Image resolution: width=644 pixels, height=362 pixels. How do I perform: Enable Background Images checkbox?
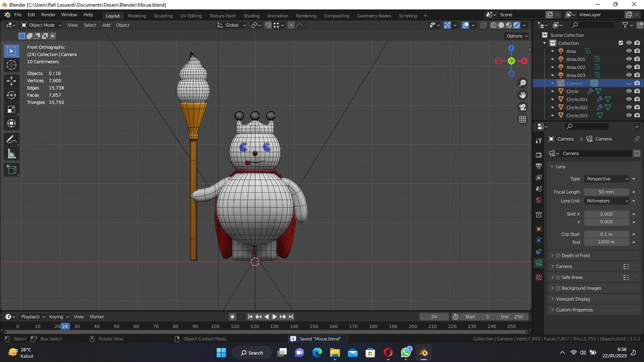pyautogui.click(x=558, y=288)
